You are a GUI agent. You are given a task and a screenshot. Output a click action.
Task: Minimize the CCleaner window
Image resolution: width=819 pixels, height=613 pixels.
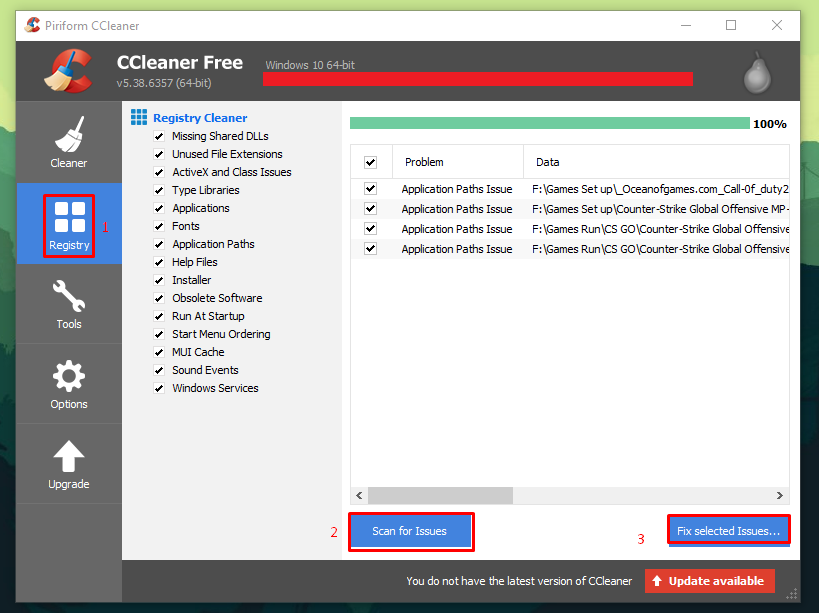[x=685, y=25]
